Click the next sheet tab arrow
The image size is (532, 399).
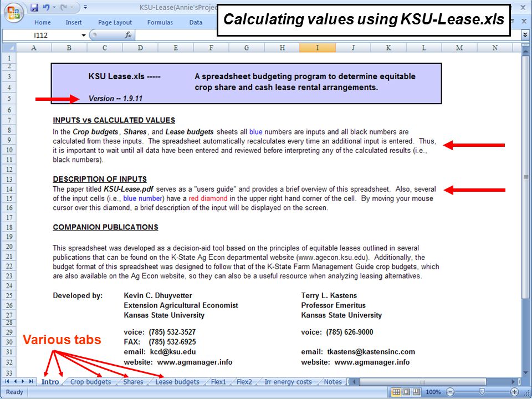(x=23, y=382)
